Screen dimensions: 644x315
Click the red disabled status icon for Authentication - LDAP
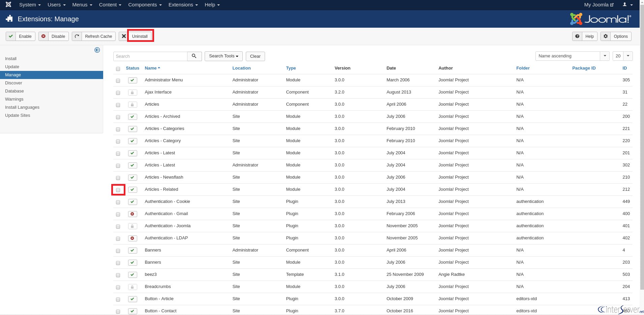[x=133, y=238]
